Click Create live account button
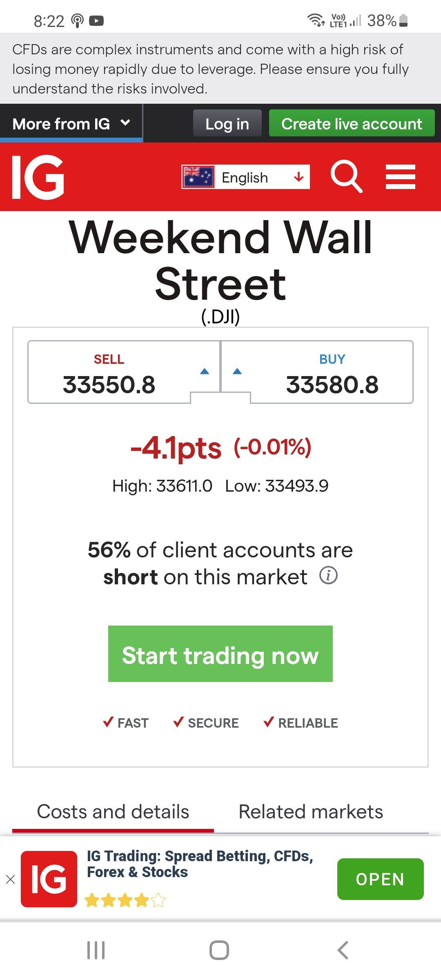 [x=352, y=123]
